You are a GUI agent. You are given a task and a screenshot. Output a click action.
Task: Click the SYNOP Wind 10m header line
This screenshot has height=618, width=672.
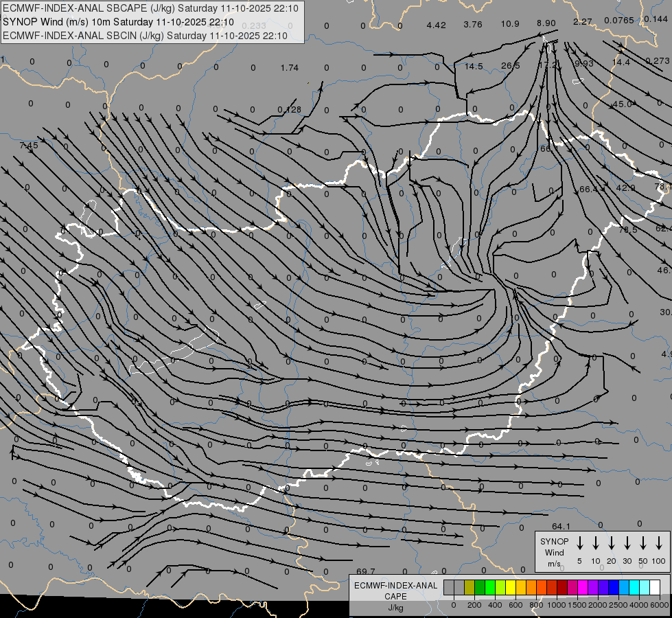pyautogui.click(x=118, y=22)
